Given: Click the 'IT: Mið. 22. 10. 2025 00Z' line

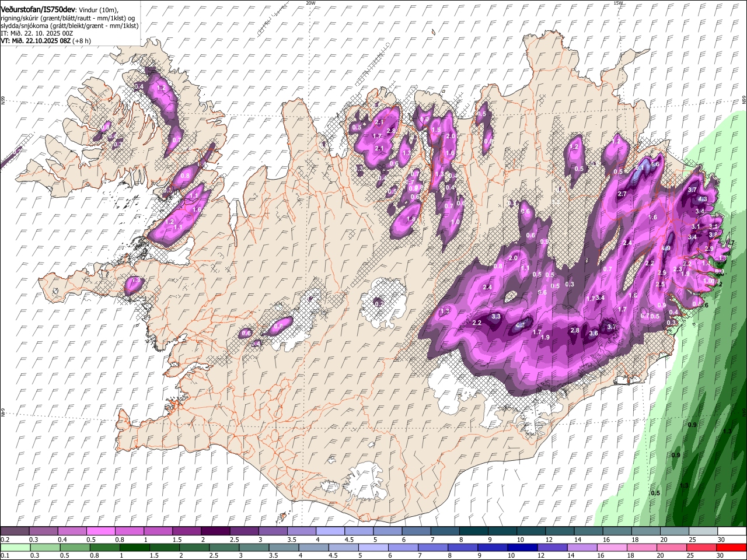Looking at the screenshot, I should point(37,33).
